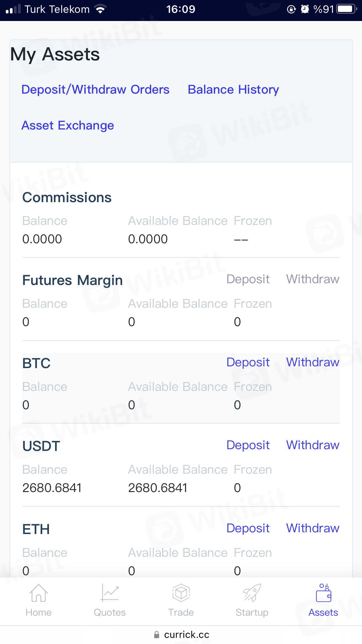Tap the currick.cc address bar
This screenshot has height=644, width=362.
coord(187,635)
